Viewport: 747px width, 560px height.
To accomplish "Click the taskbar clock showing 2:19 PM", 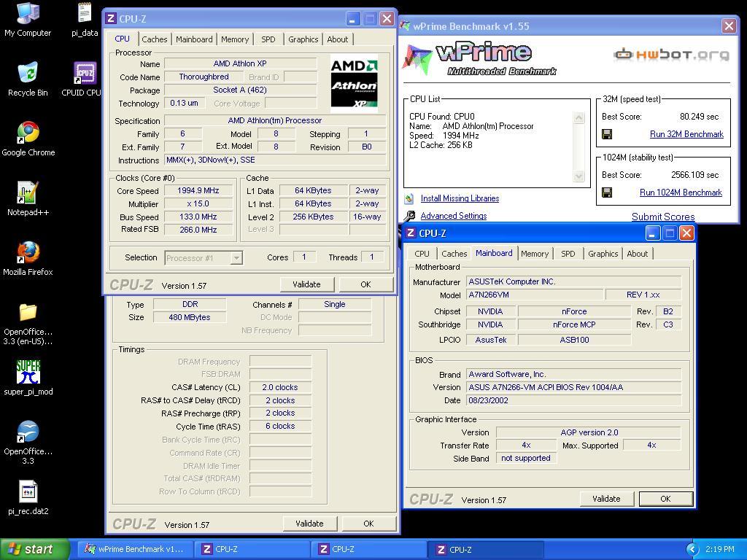I will click(x=720, y=549).
